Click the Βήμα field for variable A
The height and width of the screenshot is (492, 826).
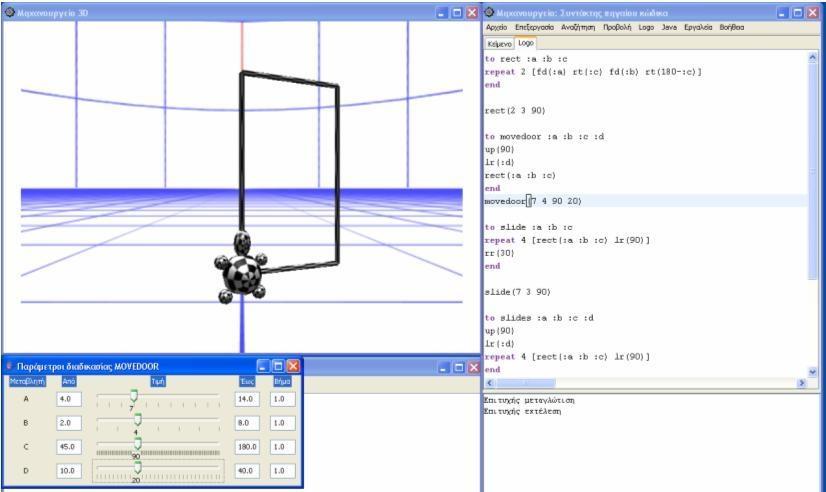pyautogui.click(x=282, y=399)
